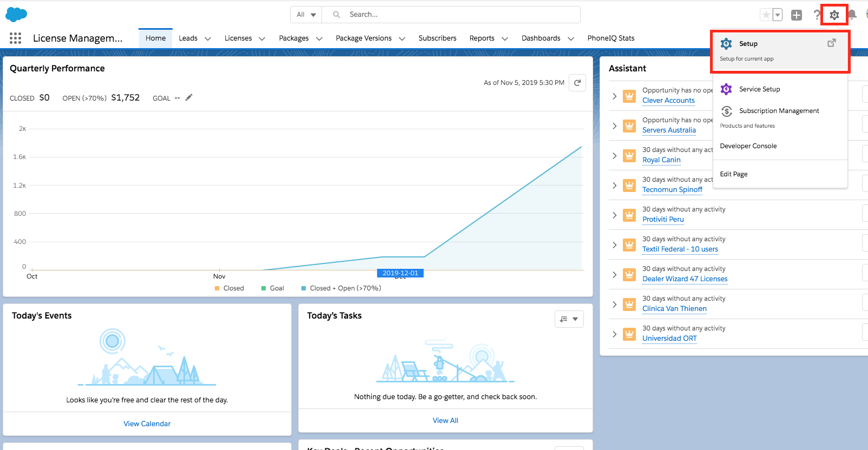The width and height of the screenshot is (868, 450).
Task: Open the App Launcher grid
Action: point(16,38)
